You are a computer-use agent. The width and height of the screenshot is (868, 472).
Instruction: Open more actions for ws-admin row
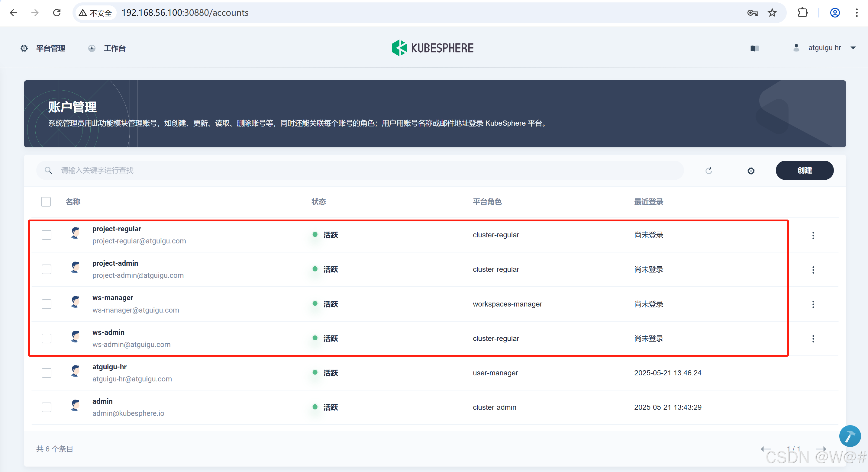813,339
